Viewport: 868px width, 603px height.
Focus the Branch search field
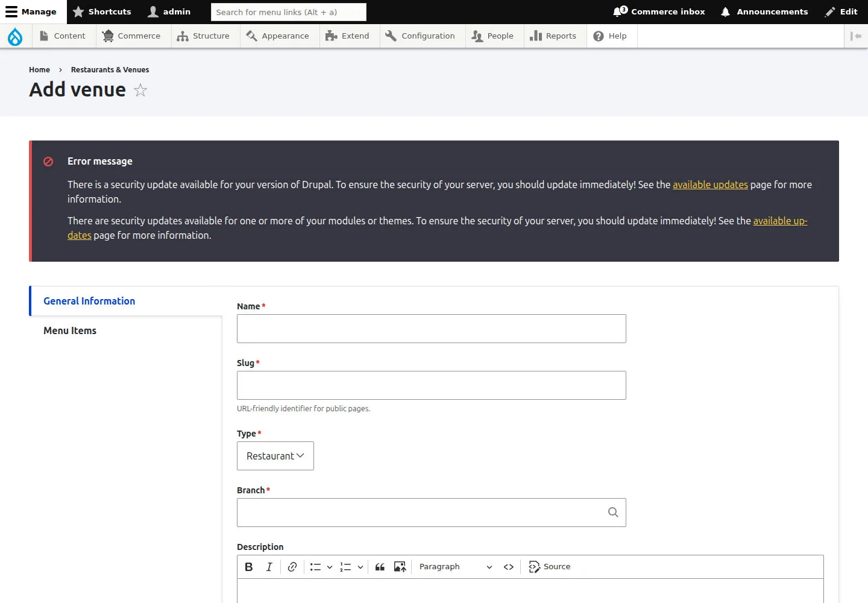pos(432,513)
